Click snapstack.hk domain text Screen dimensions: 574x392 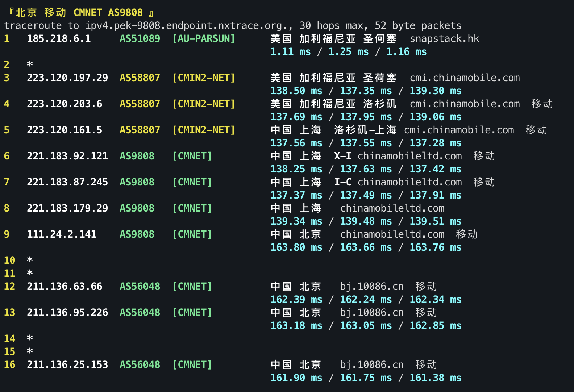click(444, 39)
